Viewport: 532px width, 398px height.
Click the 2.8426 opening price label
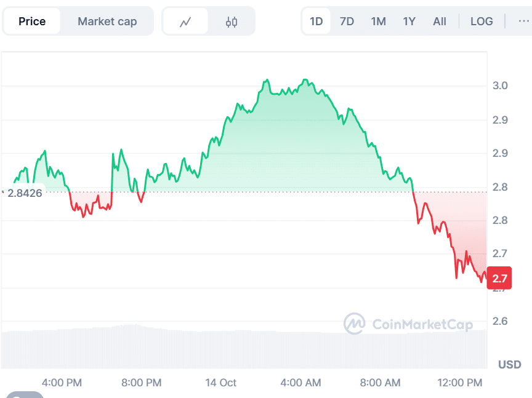coord(25,192)
